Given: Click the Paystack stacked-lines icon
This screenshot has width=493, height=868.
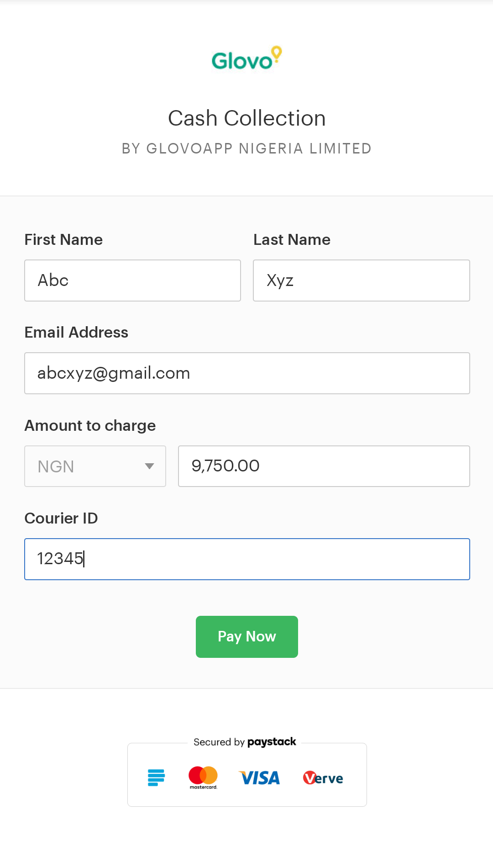Looking at the screenshot, I should [x=156, y=777].
